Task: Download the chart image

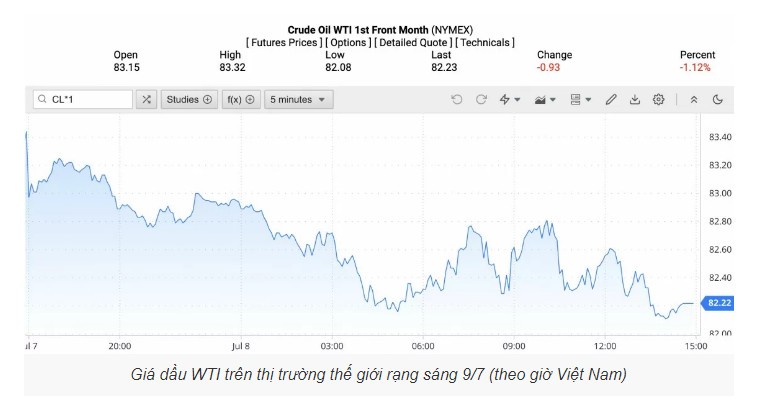Action: click(635, 100)
